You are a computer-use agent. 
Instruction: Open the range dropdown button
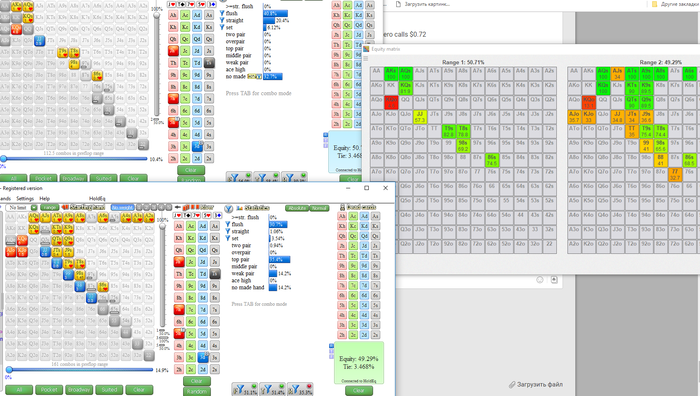[50, 208]
